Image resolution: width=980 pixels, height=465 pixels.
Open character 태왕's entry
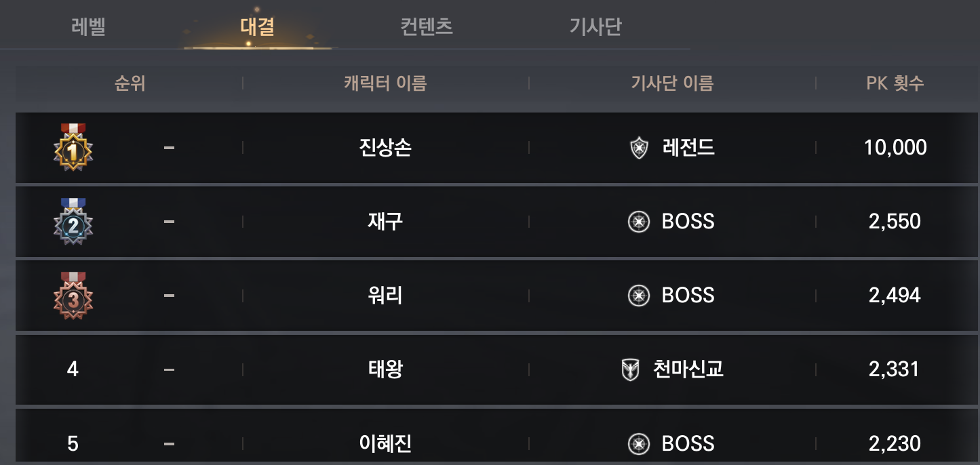click(x=385, y=369)
